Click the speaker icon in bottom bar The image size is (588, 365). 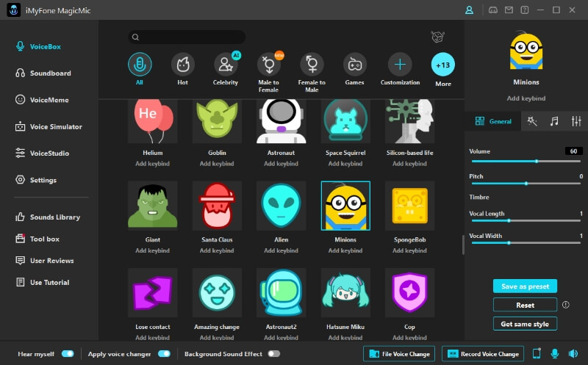point(573,353)
